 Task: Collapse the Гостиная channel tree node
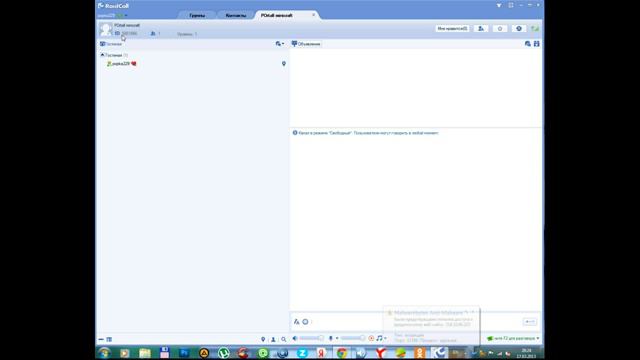coord(102,55)
